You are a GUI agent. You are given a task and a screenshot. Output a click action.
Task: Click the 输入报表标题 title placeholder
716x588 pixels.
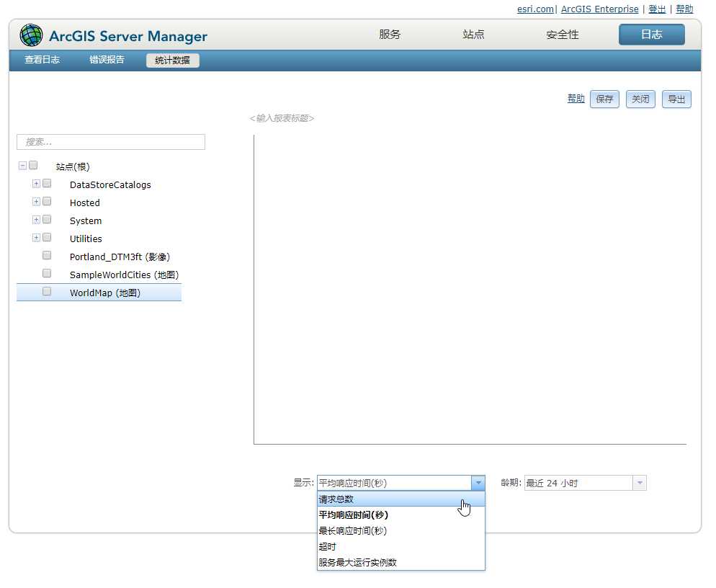click(x=282, y=118)
